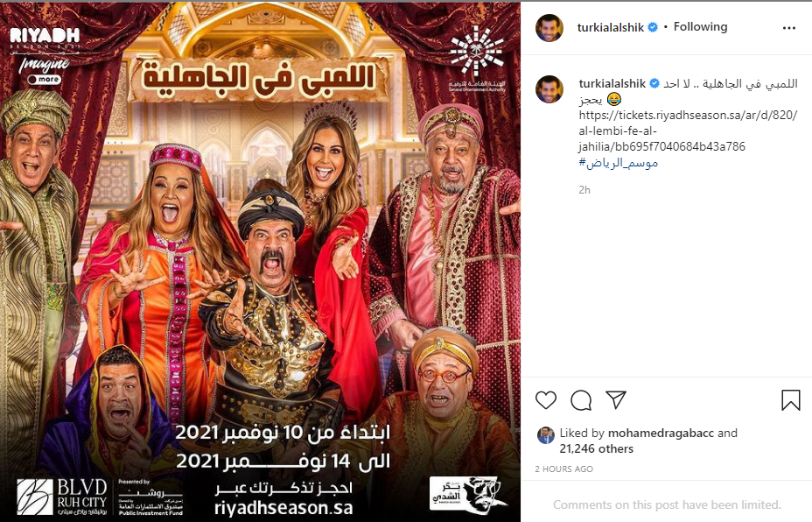This screenshot has width=812, height=522.
Task: Click the موسم_الرياض hashtag
Action: tap(619, 163)
